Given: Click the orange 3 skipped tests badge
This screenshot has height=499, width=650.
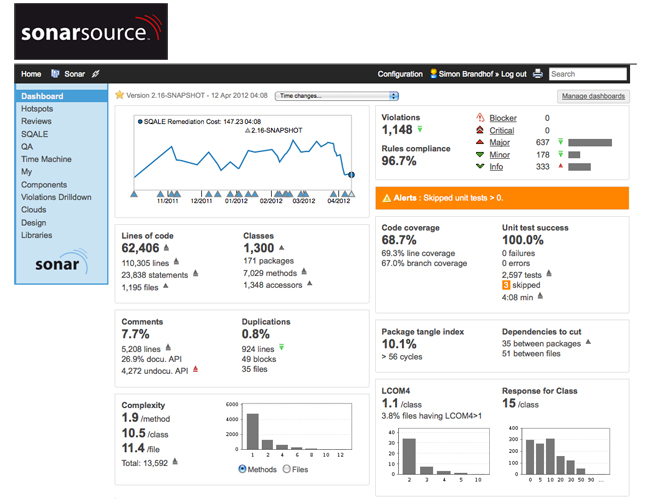Looking at the screenshot, I should point(506,285).
